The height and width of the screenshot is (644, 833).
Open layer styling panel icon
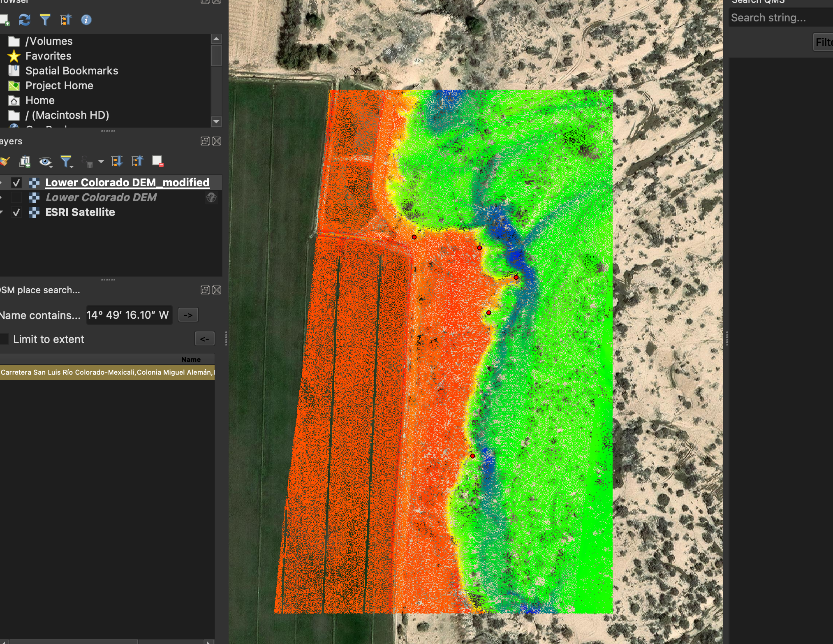4,161
